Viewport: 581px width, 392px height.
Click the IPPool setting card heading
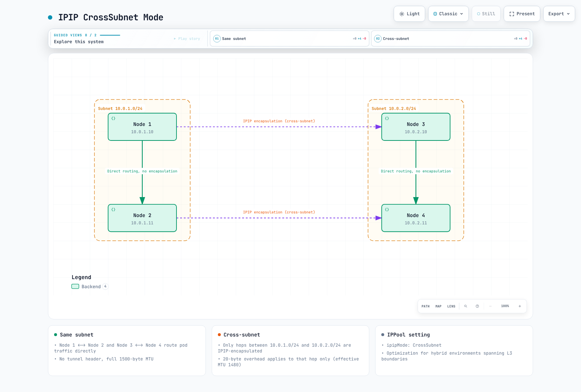[x=409, y=335]
